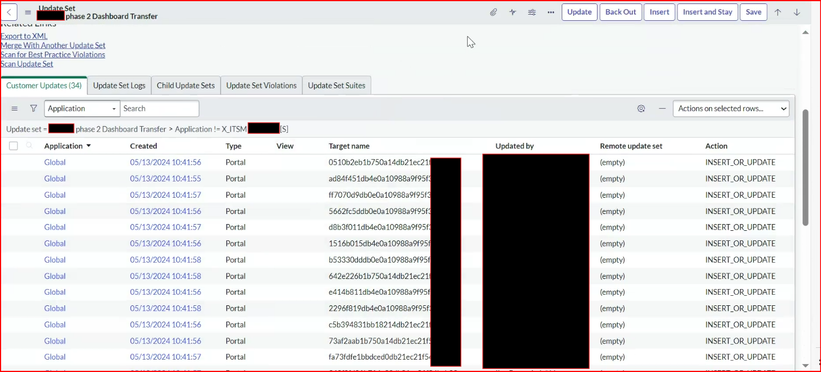Follow Scan for Best Practice Violations link
The width and height of the screenshot is (821, 372).
pos(53,54)
